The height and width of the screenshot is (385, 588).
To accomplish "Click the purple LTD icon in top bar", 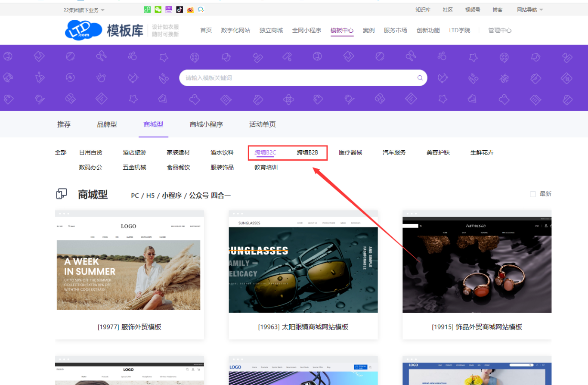I will pyautogui.click(x=169, y=9).
